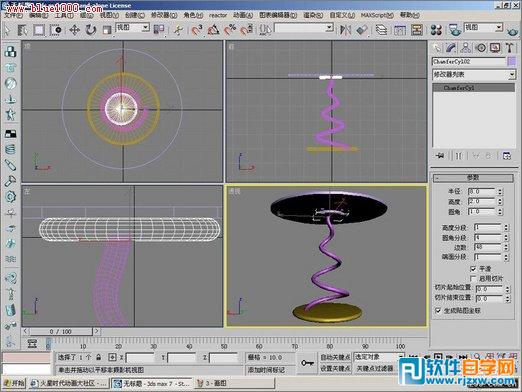Open Configure Modifier Sets icon
The width and height of the screenshot is (522, 392).
coord(507,156)
